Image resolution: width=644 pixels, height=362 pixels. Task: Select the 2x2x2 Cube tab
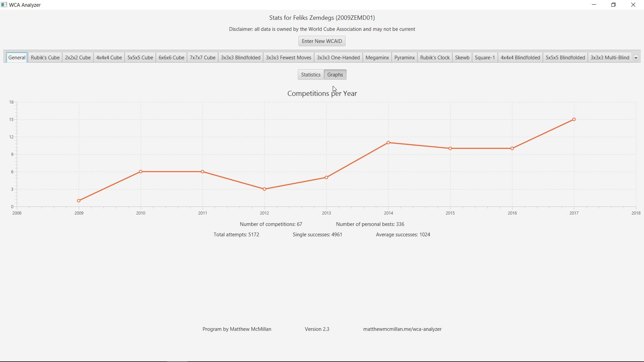(78, 58)
